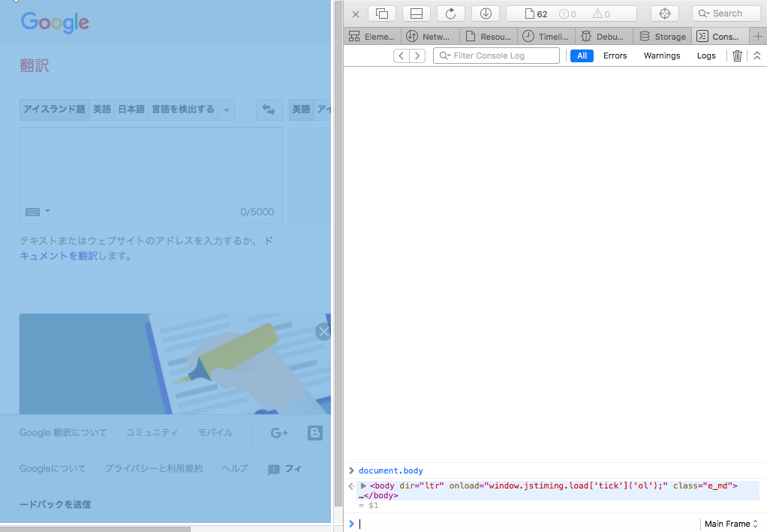Viewport: 767px width, 532px height.
Task: Reload the page using the inspector reload icon
Action: [x=451, y=14]
